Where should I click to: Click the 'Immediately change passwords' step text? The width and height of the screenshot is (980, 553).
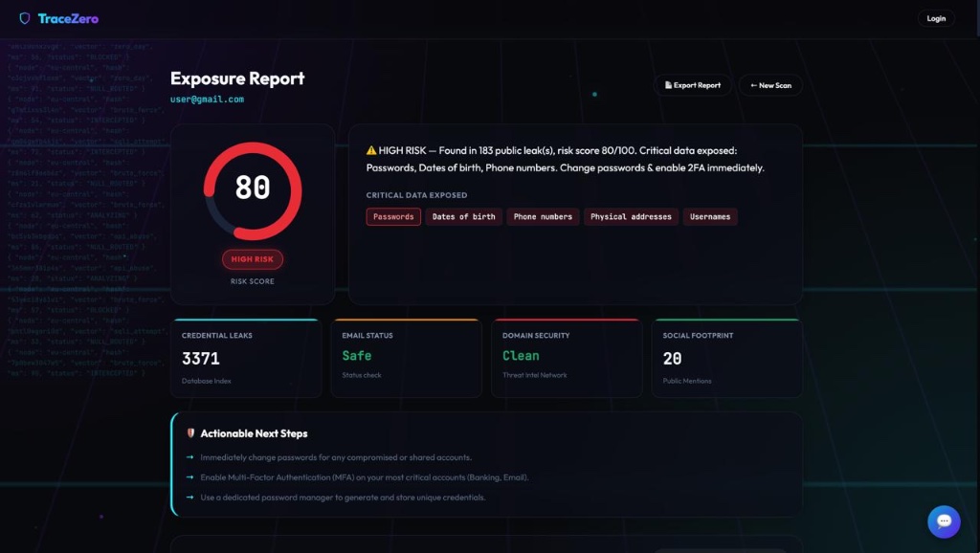click(336, 457)
